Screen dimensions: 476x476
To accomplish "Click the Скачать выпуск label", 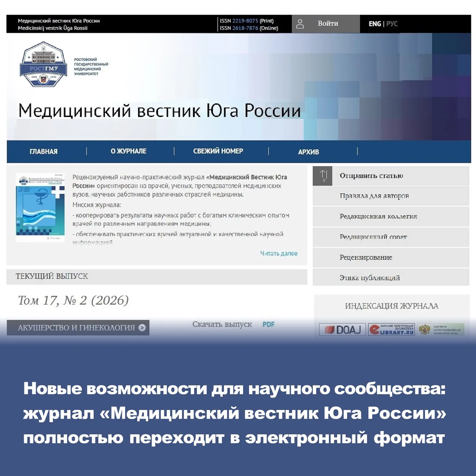I will coord(222,324).
